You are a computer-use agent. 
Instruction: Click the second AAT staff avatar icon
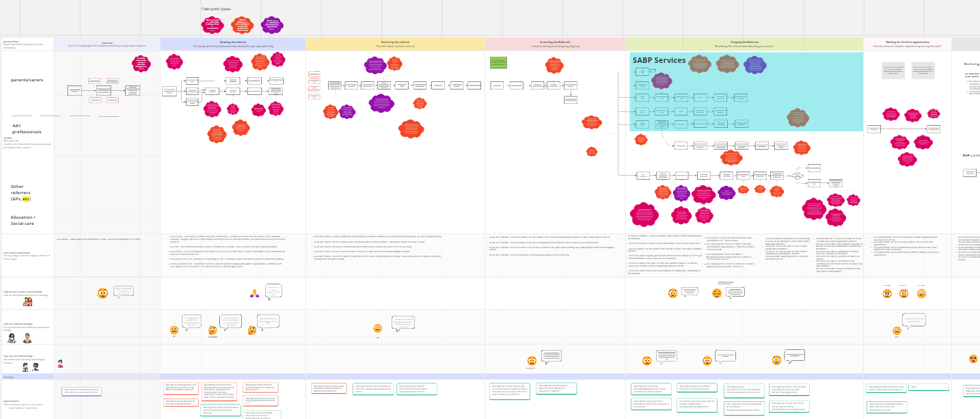(x=36, y=367)
